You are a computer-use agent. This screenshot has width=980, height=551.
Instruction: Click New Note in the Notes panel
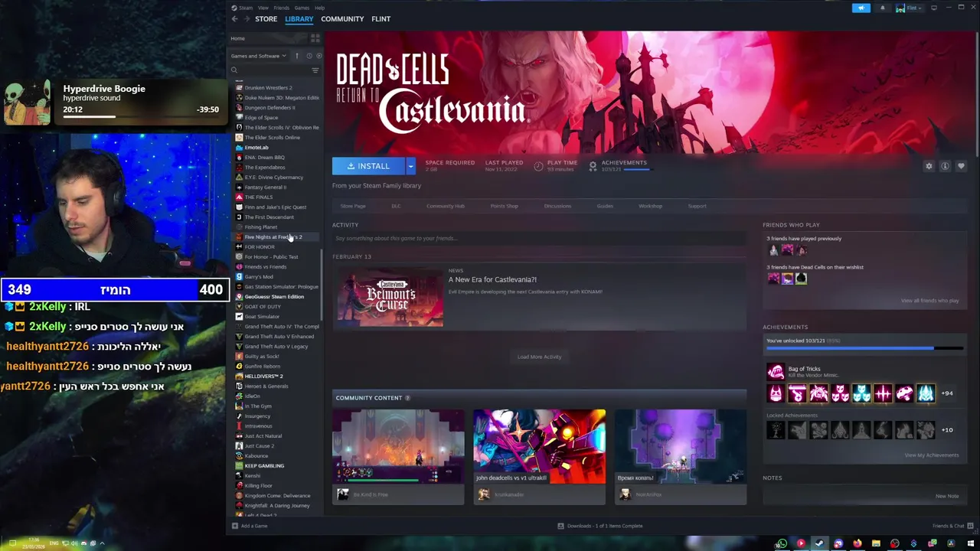[x=947, y=496]
